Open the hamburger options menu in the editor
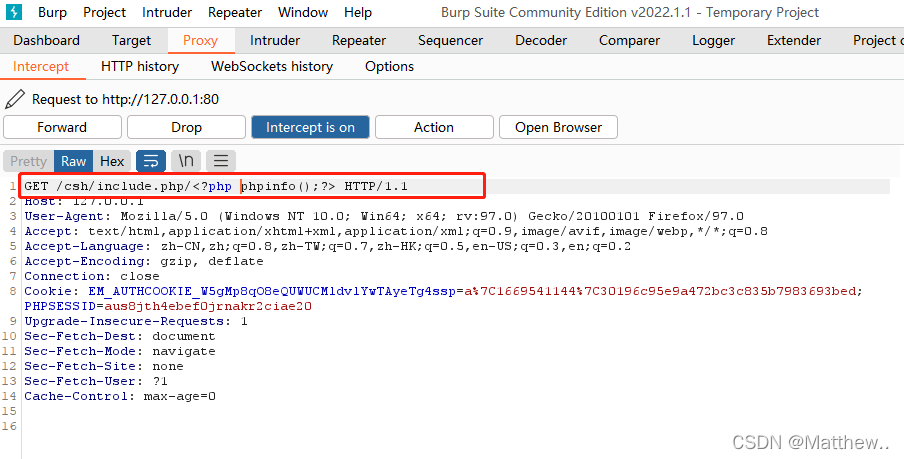 click(221, 161)
